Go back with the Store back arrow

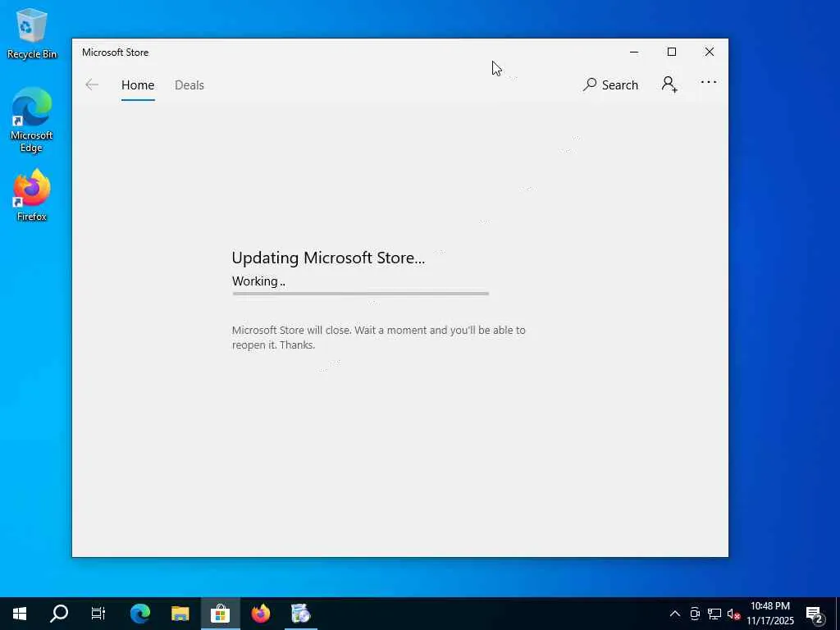(x=92, y=84)
